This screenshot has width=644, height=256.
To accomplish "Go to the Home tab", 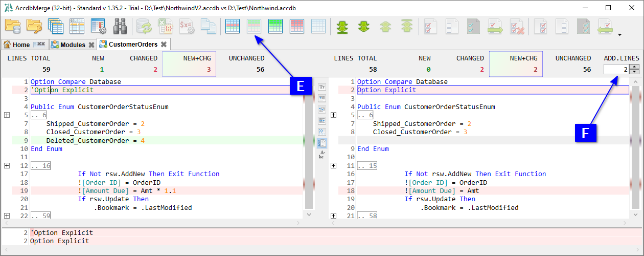I will [x=17, y=45].
